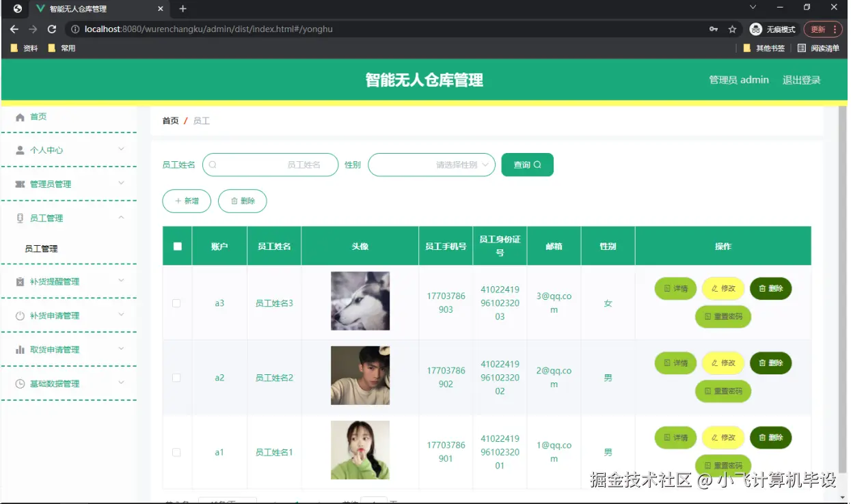Click the badge icon beside 员工管理 menu
This screenshot has width=851, height=504.
click(20, 218)
